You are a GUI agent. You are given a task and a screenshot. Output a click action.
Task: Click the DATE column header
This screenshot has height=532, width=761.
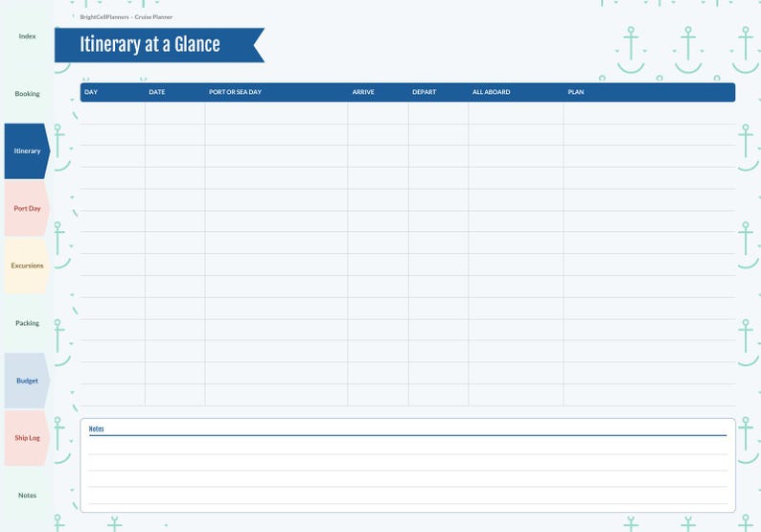(157, 92)
